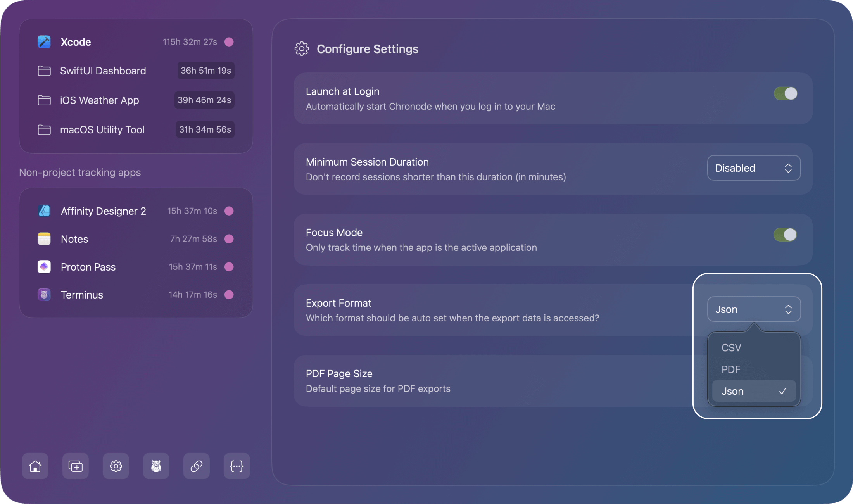Turn off Focus Mode
The image size is (853, 504).
(x=785, y=235)
